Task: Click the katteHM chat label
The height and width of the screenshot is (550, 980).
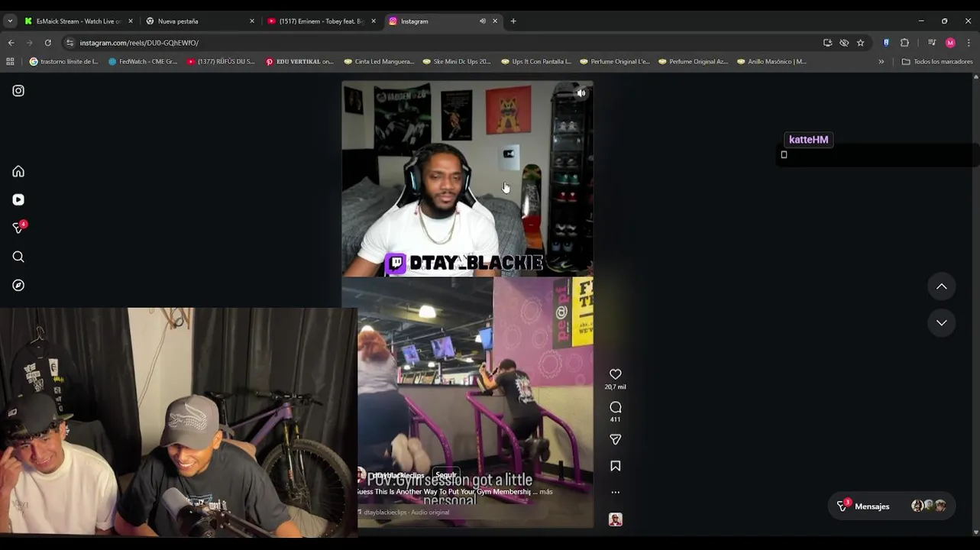Action: (x=808, y=140)
